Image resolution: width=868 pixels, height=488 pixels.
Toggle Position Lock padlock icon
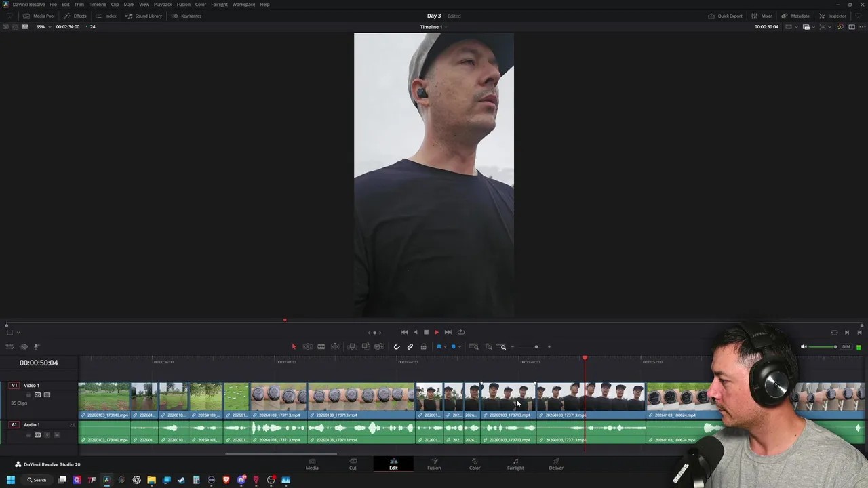tap(423, 346)
